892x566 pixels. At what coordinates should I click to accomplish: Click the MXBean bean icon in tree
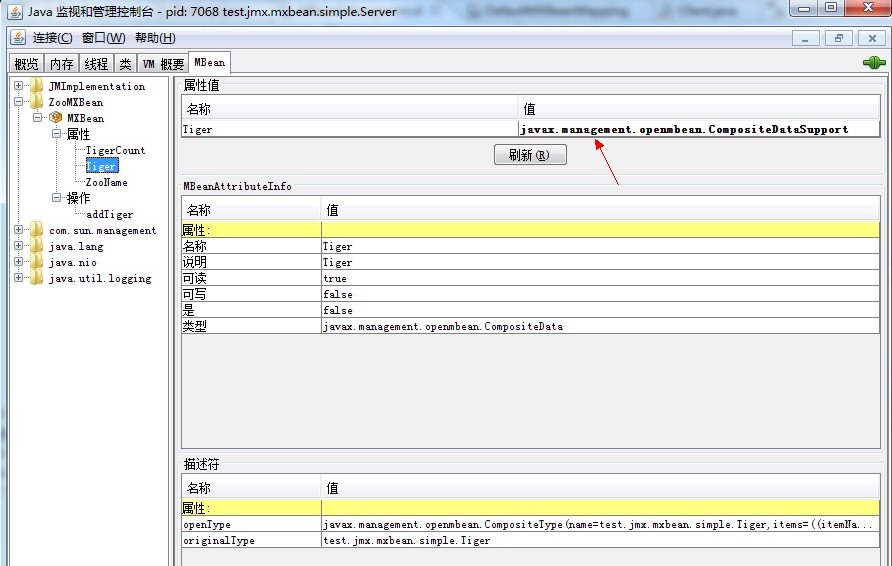(x=56, y=118)
